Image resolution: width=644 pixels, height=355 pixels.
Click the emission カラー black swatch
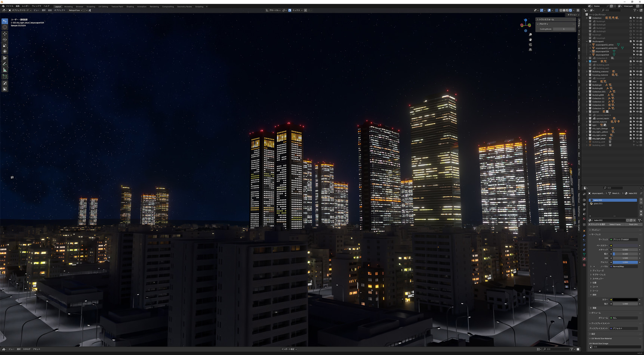tap(625, 299)
